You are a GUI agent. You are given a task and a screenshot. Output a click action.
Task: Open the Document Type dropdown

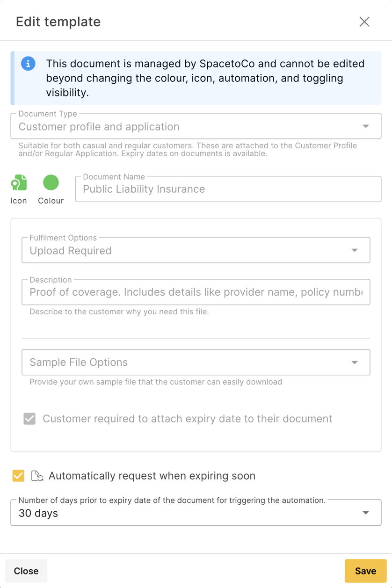196,126
